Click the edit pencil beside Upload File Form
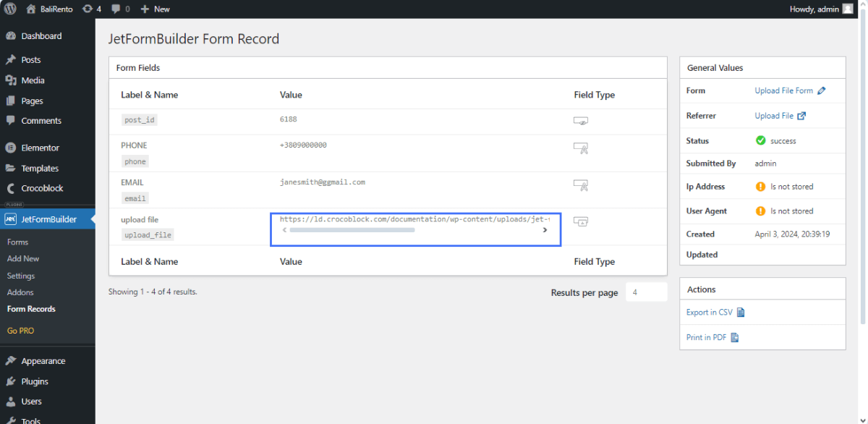The height and width of the screenshot is (424, 868). coord(821,91)
